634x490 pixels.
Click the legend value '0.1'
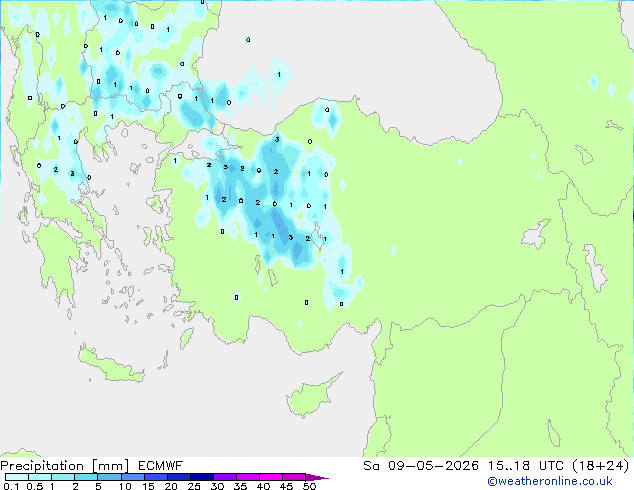point(11,486)
